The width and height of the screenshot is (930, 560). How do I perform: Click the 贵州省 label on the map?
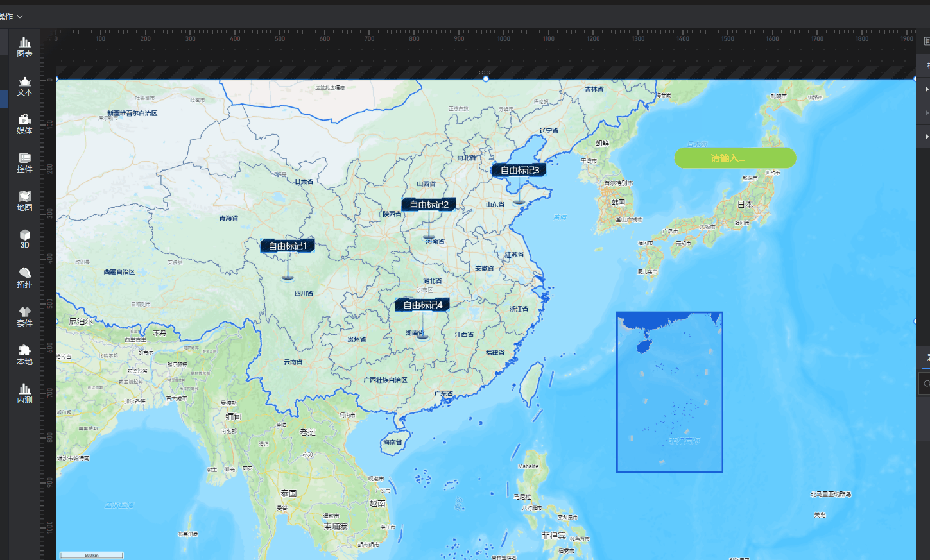coord(357,339)
